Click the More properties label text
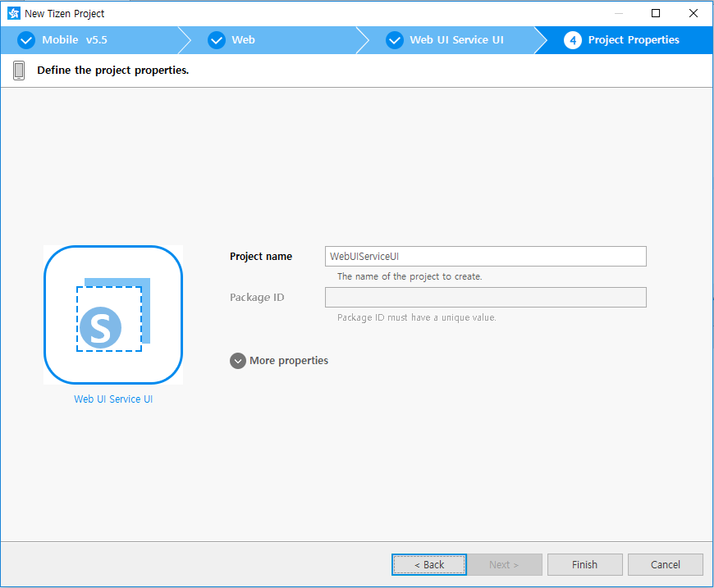Viewport: 714px width, 588px height. (289, 361)
